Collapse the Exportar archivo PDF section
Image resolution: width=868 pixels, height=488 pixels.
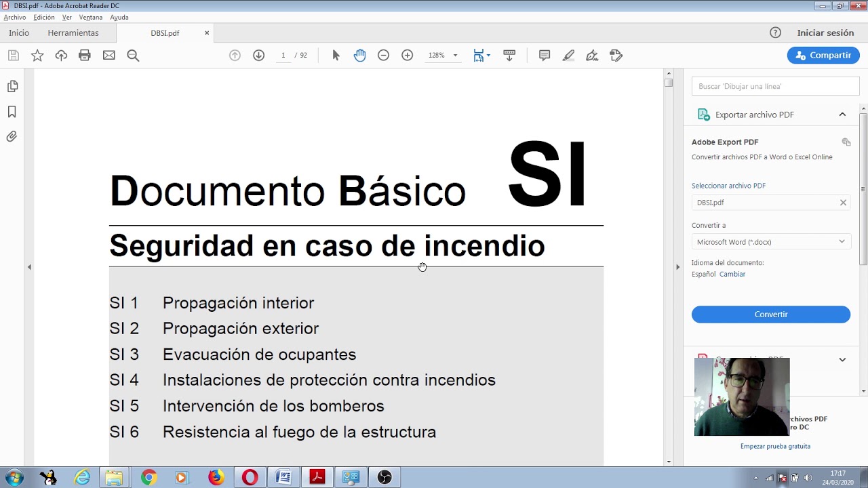coord(842,115)
